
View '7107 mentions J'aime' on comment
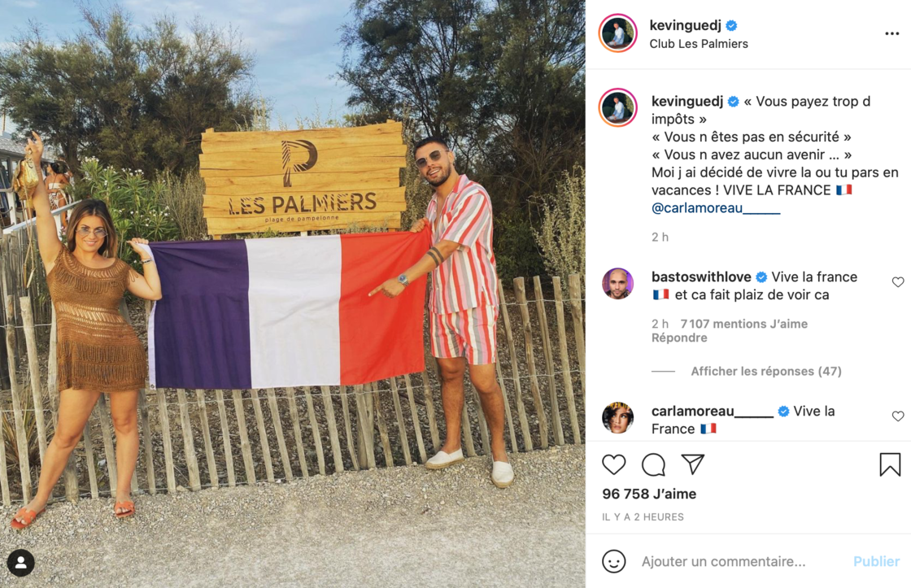click(x=743, y=324)
